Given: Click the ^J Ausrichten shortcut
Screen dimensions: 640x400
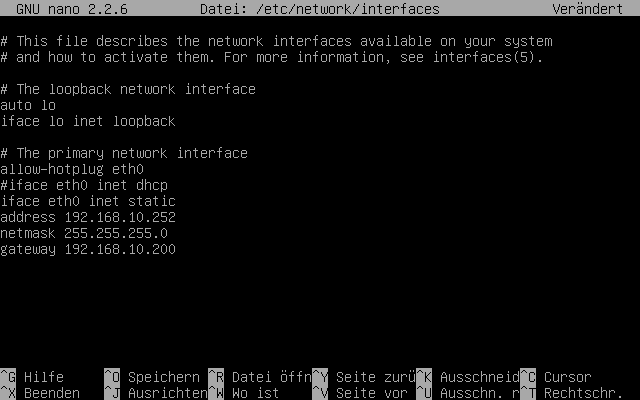Looking at the screenshot, I should [x=156, y=393].
